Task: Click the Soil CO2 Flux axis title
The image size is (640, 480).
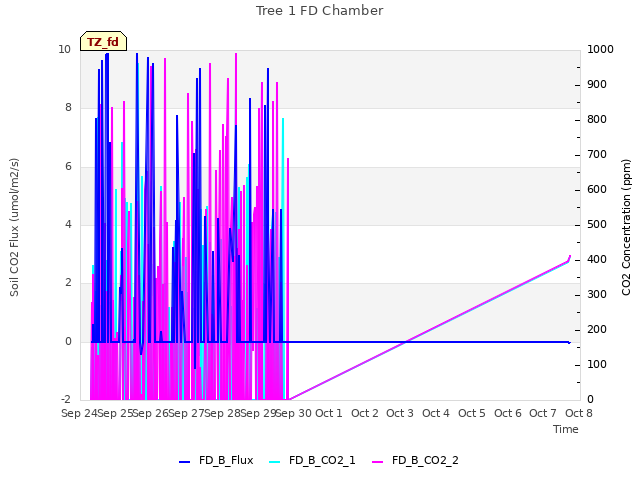Action: click(x=14, y=227)
